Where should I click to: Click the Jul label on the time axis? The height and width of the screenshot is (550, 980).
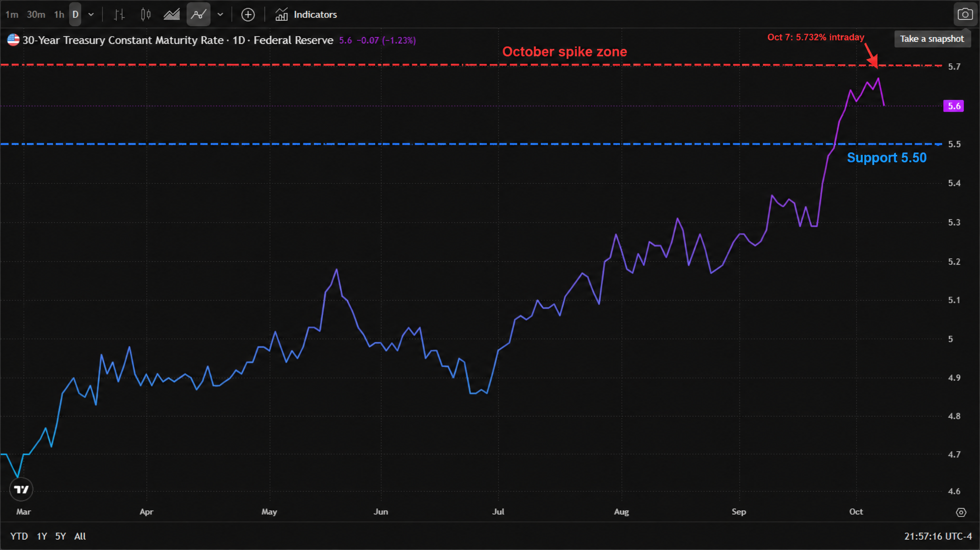coord(498,512)
